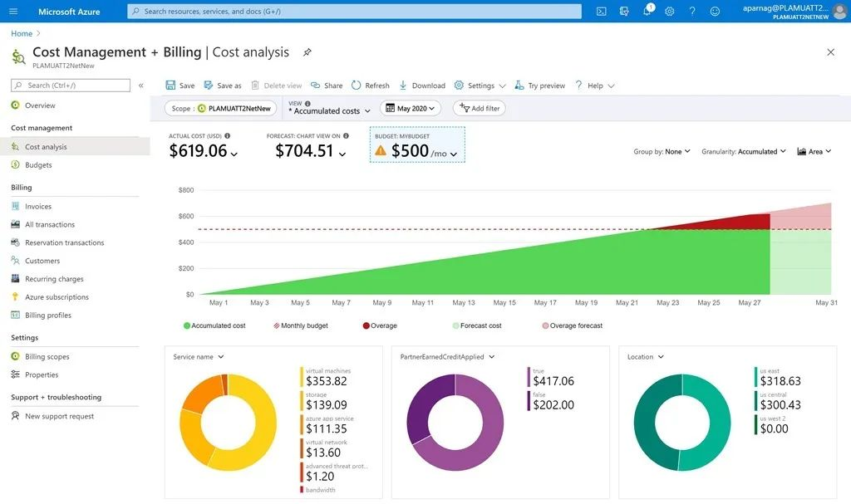
Task: Collapse the left navigation menu
Action: [141, 86]
